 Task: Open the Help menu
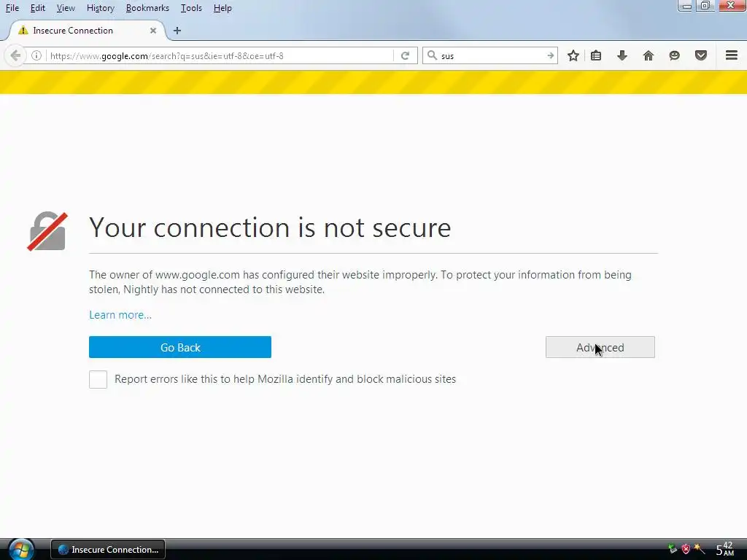coord(222,8)
